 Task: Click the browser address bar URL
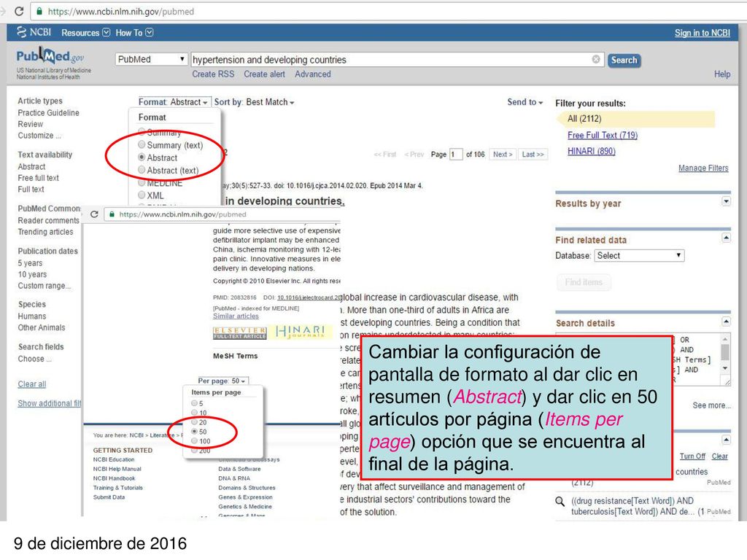pos(120,12)
